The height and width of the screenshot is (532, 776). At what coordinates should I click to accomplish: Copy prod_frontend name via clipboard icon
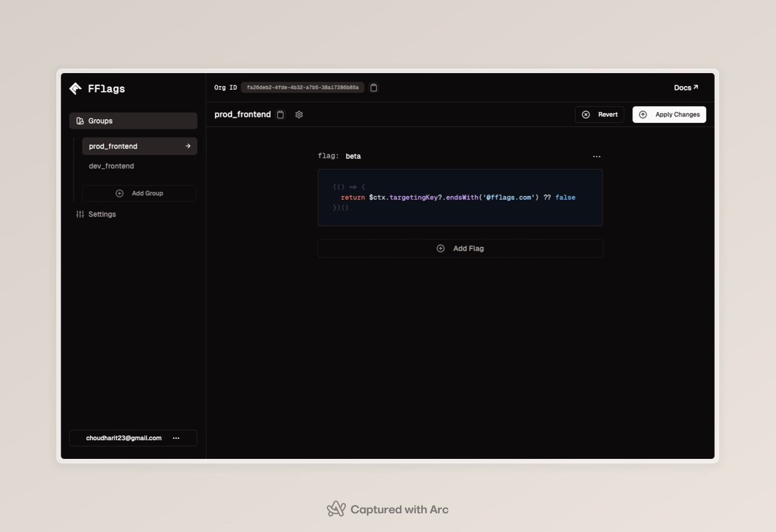(x=280, y=114)
